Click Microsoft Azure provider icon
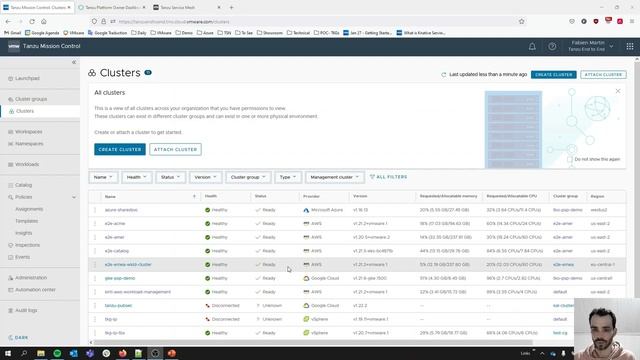Image resolution: width=640 pixels, height=360 pixels. pyautogui.click(x=306, y=210)
